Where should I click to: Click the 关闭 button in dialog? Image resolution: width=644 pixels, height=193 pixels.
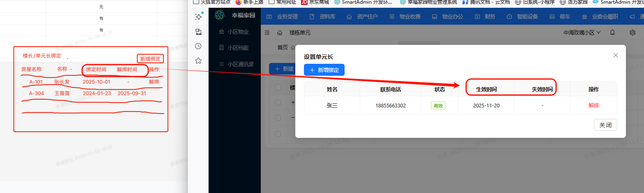tap(605, 125)
